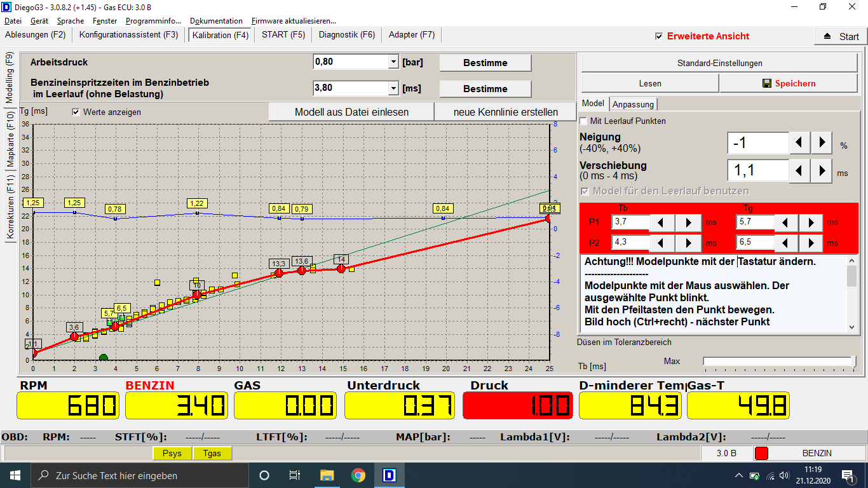Viewport: 868px width, 488px height.
Task: Click the Verschiebung value field
Action: coord(758,171)
